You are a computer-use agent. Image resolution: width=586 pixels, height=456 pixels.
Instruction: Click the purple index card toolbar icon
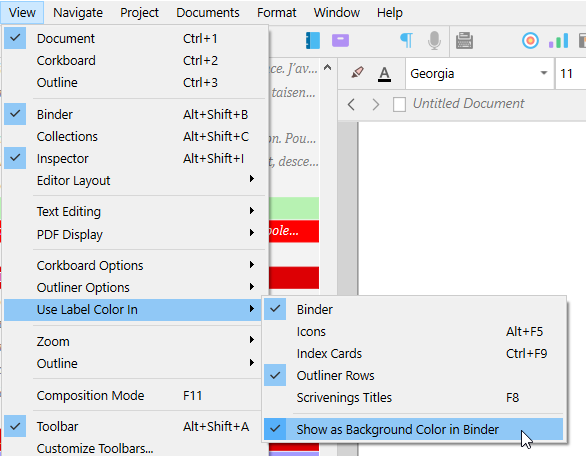(340, 40)
